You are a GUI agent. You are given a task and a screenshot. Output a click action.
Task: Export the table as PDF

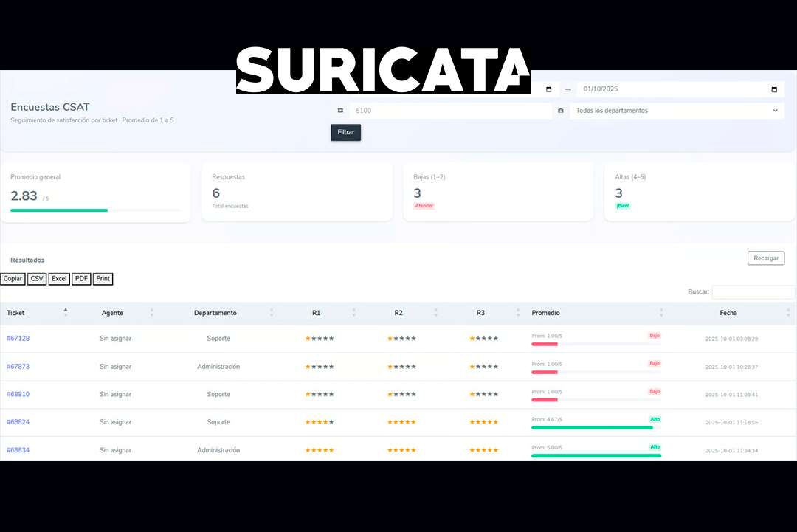(x=81, y=279)
